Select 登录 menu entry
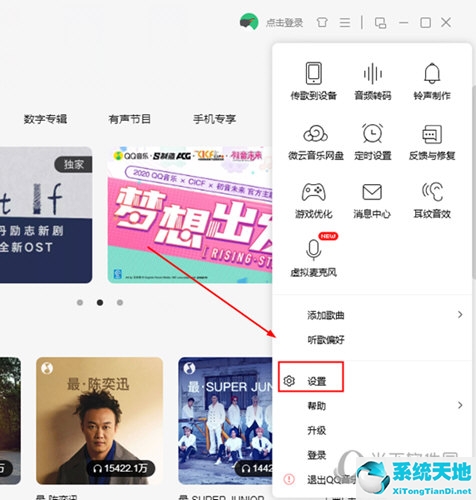476x500 pixels. pos(316,455)
